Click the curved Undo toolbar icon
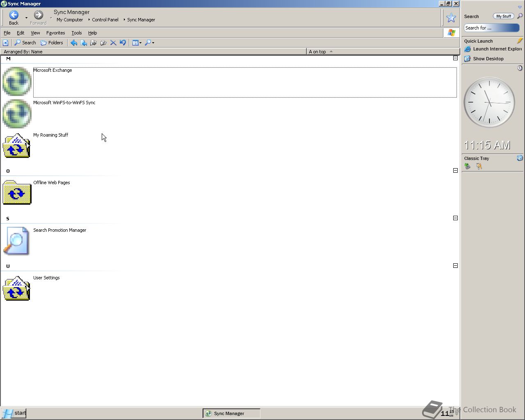Image resolution: width=525 pixels, height=420 pixels. [x=123, y=43]
